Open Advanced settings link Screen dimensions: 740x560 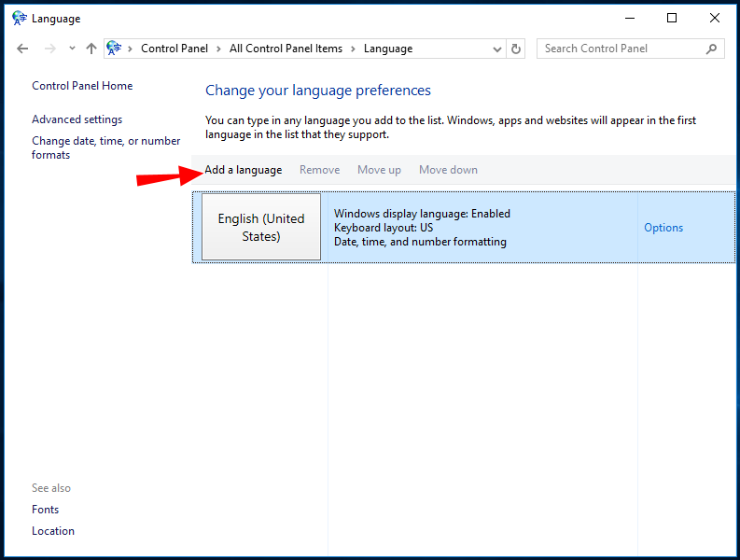[77, 119]
